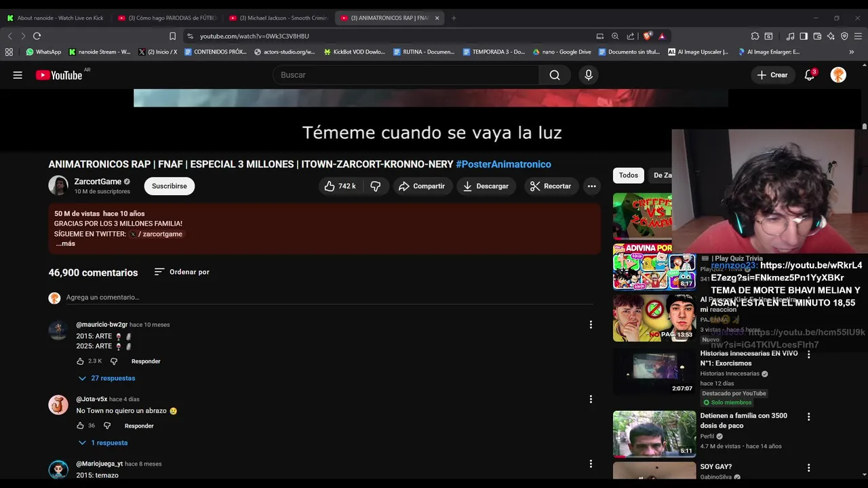Select the Todos filter chip
868x488 pixels.
pyautogui.click(x=629, y=176)
